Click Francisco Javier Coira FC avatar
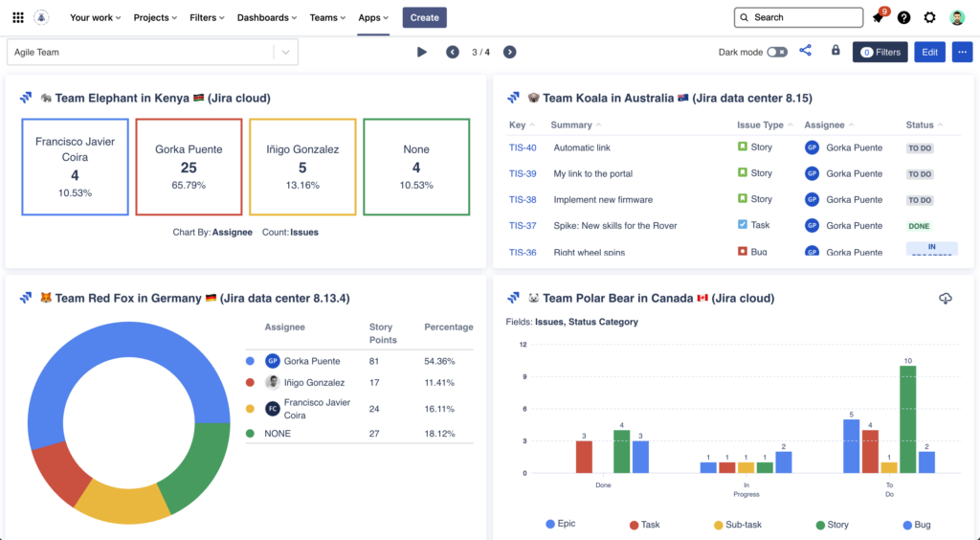This screenshot has height=540, width=980. click(273, 409)
